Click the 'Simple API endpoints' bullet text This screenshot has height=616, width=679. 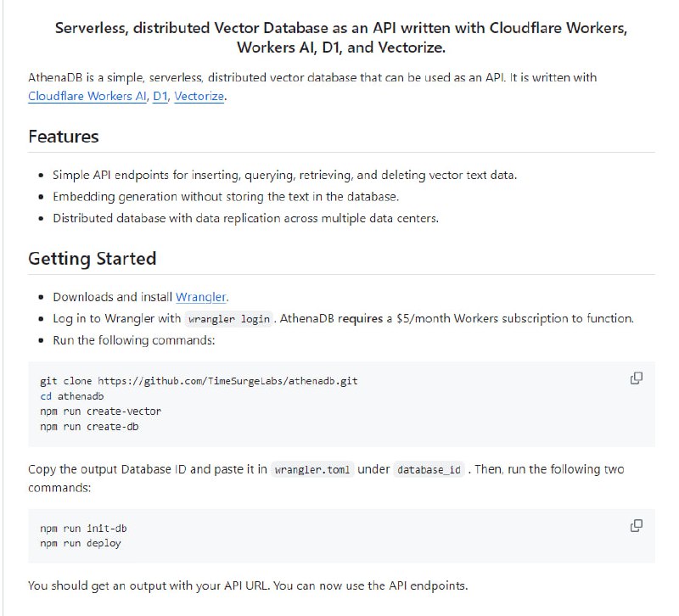[284, 175]
